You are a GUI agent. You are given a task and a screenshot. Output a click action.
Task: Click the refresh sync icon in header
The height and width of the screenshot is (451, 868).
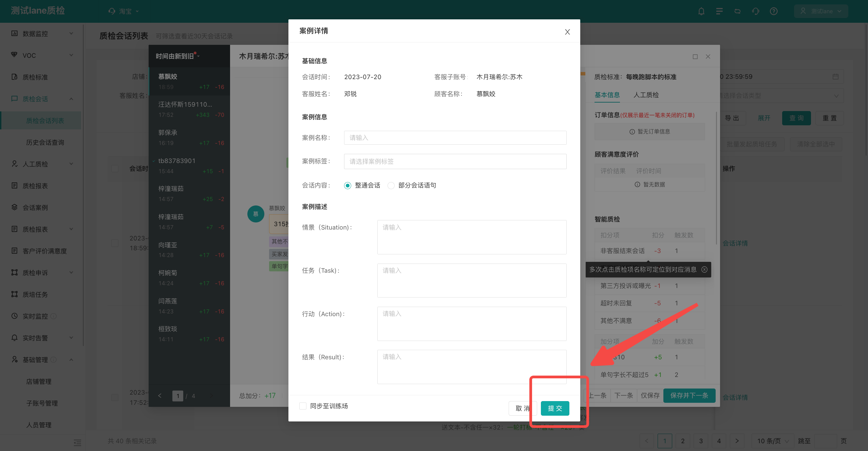tap(737, 11)
